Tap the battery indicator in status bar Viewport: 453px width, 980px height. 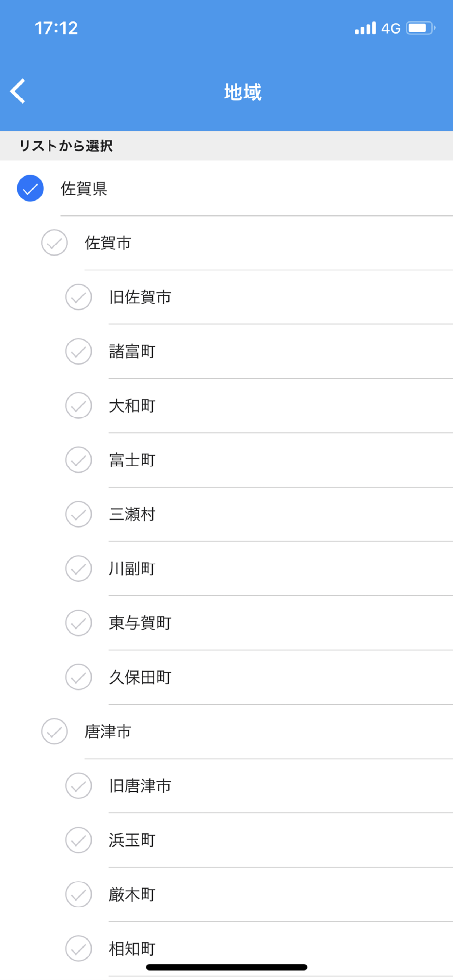[x=421, y=28]
